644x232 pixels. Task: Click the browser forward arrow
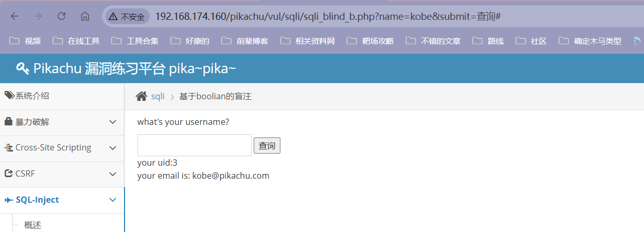point(38,17)
